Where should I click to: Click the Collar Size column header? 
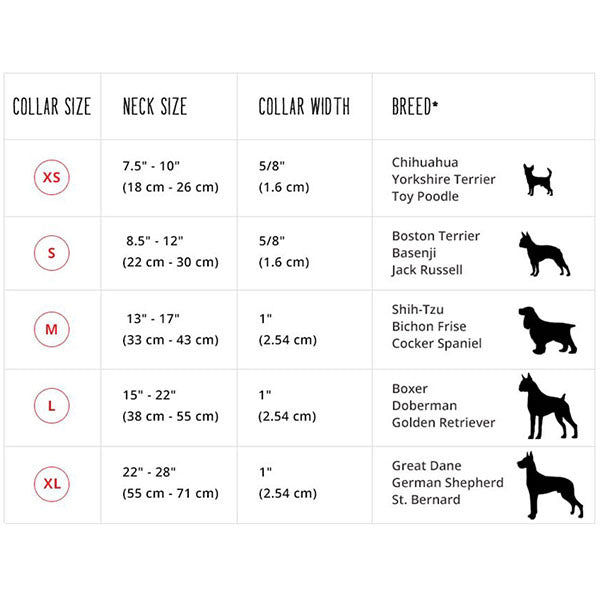[x=51, y=106]
